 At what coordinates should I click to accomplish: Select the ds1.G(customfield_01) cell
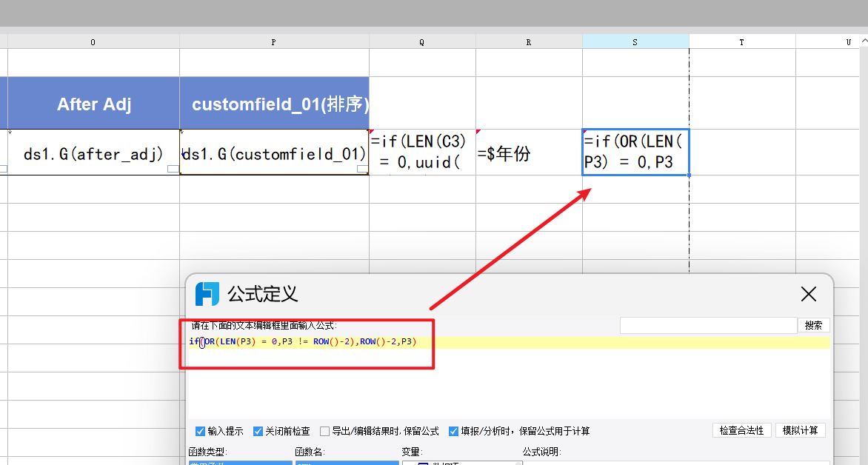point(274,153)
